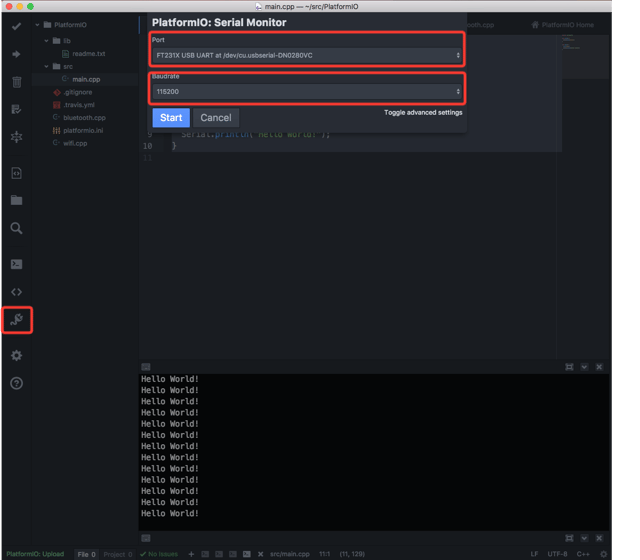
Task: Open .gitignore file
Action: pyautogui.click(x=78, y=92)
